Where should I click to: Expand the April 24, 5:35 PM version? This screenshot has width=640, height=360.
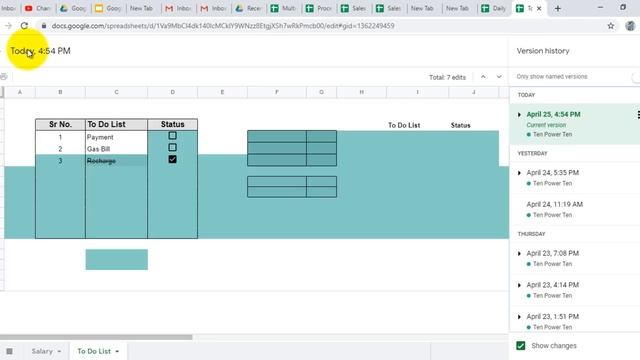coord(519,173)
